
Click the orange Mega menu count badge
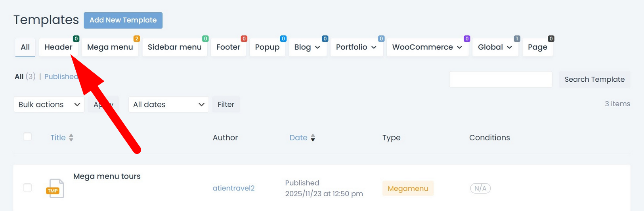136,39
